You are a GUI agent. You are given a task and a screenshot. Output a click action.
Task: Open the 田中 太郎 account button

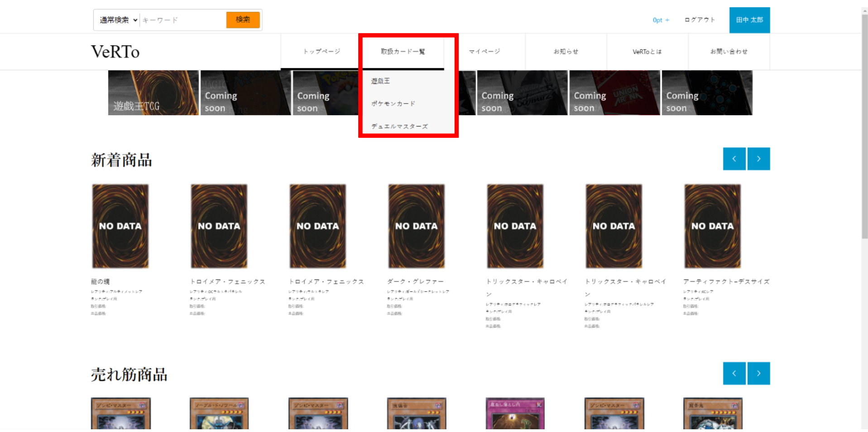pos(749,20)
